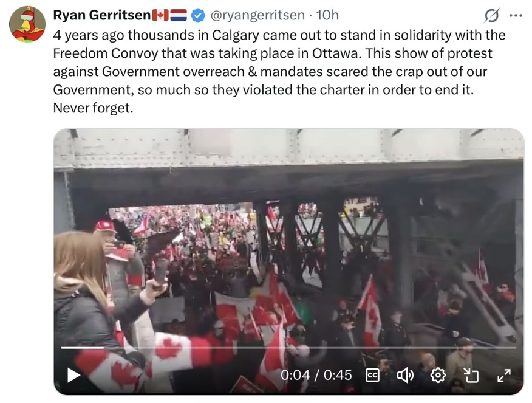Image resolution: width=532 pixels, height=403 pixels.
Task: Seek along the video progress bar
Action: click(x=288, y=348)
